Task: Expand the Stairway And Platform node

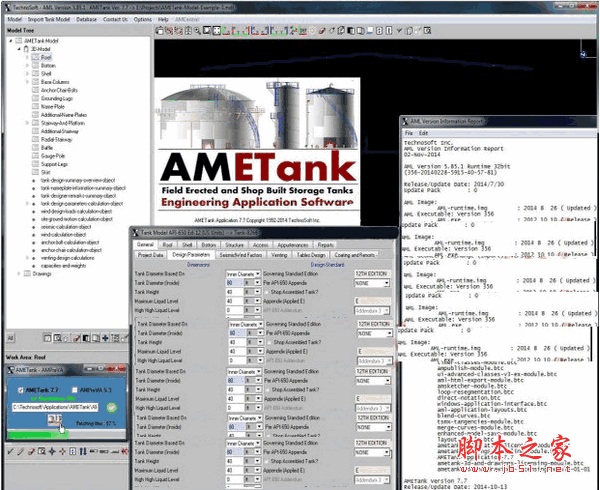Action: click(x=27, y=123)
